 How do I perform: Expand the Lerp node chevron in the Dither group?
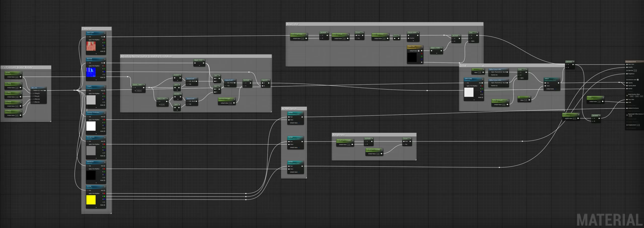pos(527,69)
